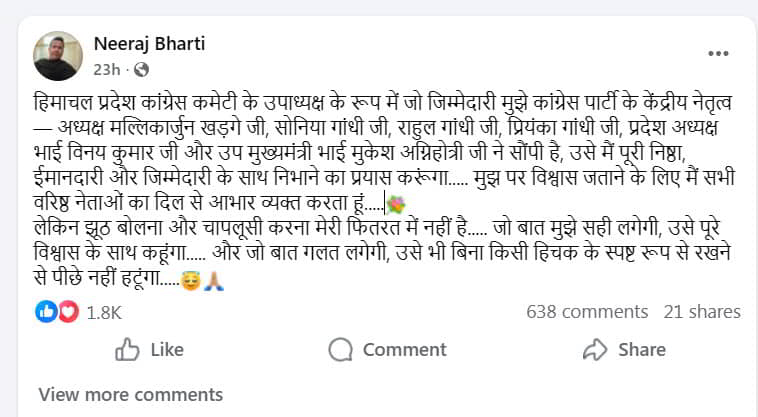Click the blue thumbs-up reaction icon
The height and width of the screenshot is (417, 758).
point(47,312)
